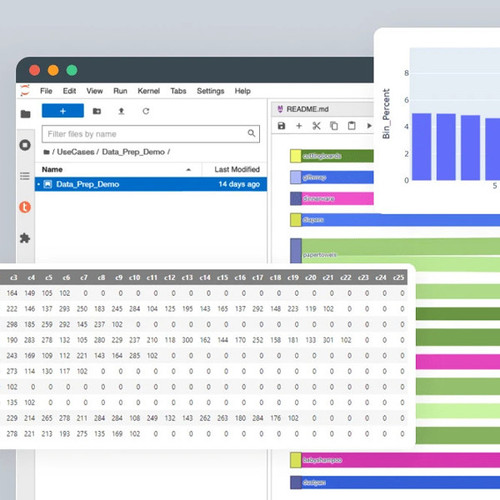Open the File menu
The height and width of the screenshot is (500, 500).
pyautogui.click(x=46, y=91)
